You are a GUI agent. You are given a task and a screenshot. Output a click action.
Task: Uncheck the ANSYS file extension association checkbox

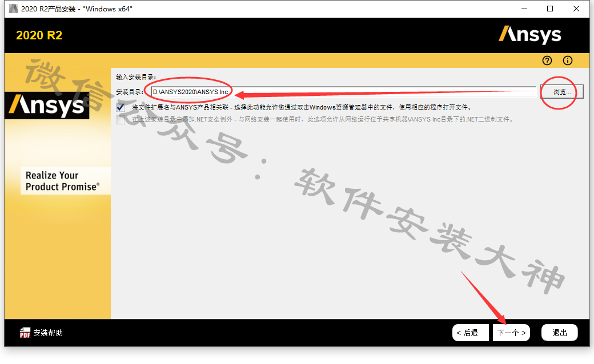pos(121,107)
